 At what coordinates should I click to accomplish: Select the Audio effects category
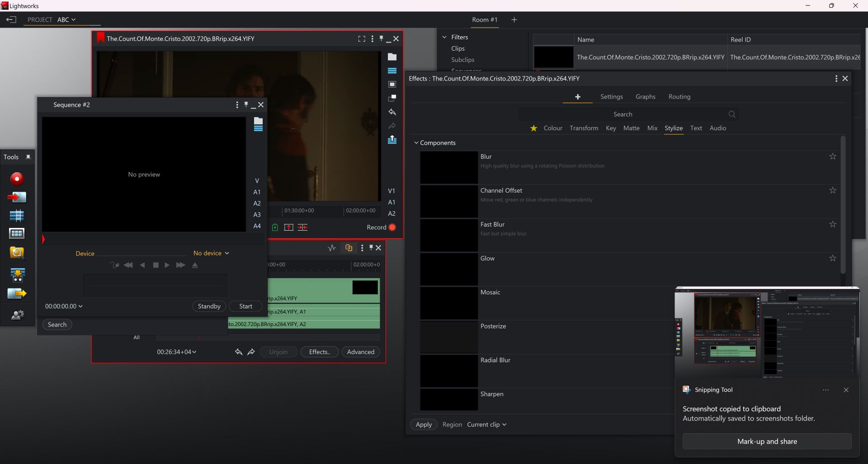pos(717,128)
